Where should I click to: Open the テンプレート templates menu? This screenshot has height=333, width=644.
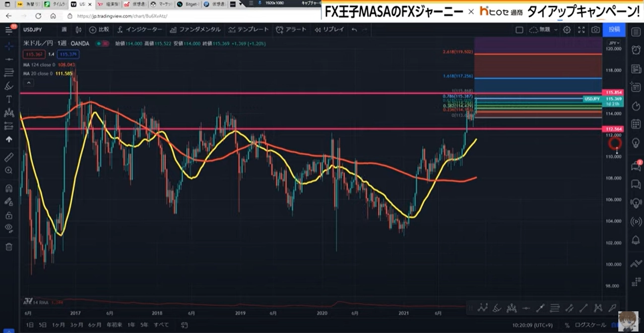pyautogui.click(x=248, y=30)
